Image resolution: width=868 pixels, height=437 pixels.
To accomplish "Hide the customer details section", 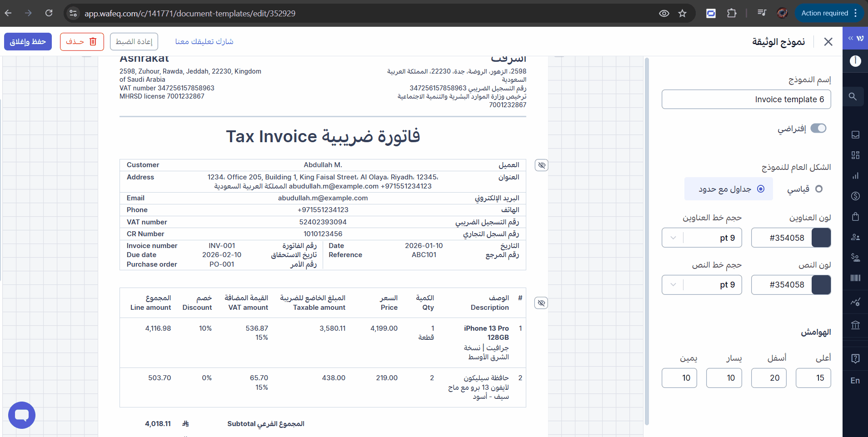I will pyautogui.click(x=541, y=165).
